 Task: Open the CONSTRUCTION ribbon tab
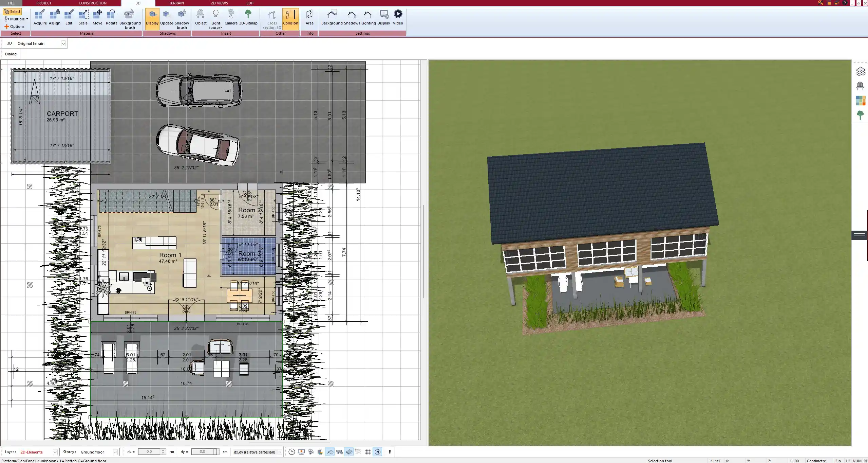coord(92,3)
